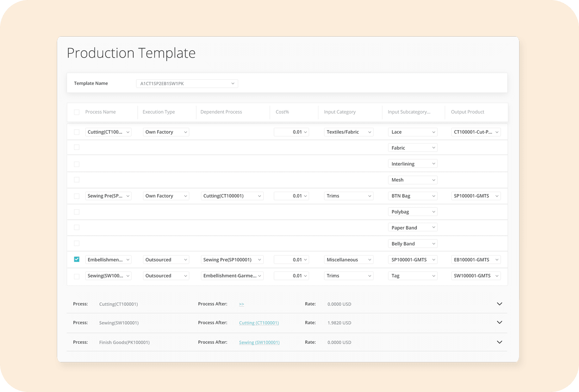
Task: Tick the select-all checkbox in table header
Action: (76, 112)
